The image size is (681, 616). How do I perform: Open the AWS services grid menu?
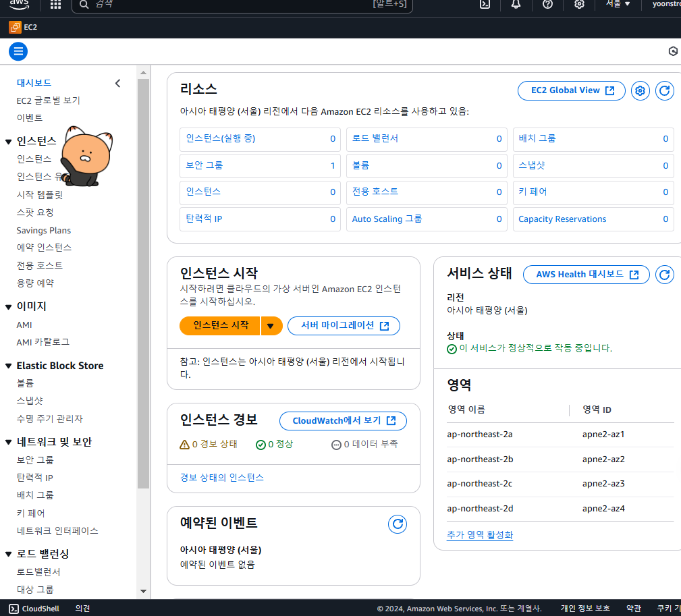point(55,4)
